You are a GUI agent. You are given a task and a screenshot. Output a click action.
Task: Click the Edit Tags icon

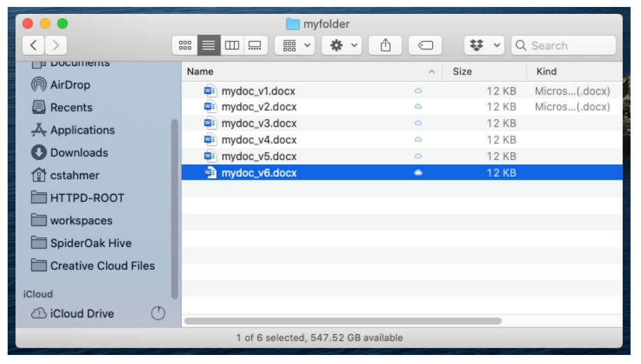pyautogui.click(x=425, y=46)
